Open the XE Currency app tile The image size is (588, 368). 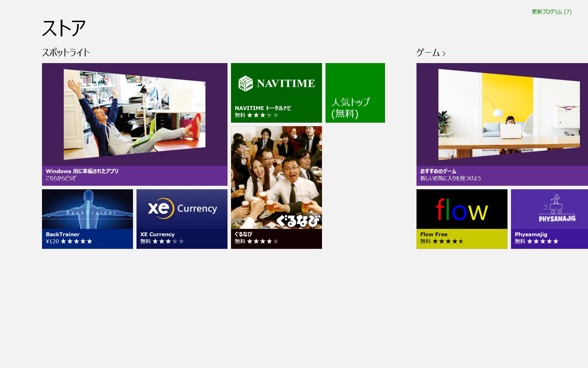tap(182, 219)
